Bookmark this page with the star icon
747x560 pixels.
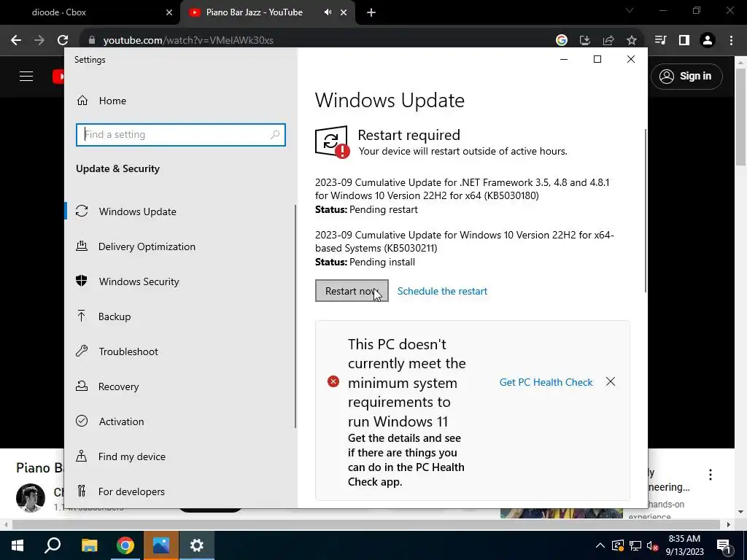point(632,41)
